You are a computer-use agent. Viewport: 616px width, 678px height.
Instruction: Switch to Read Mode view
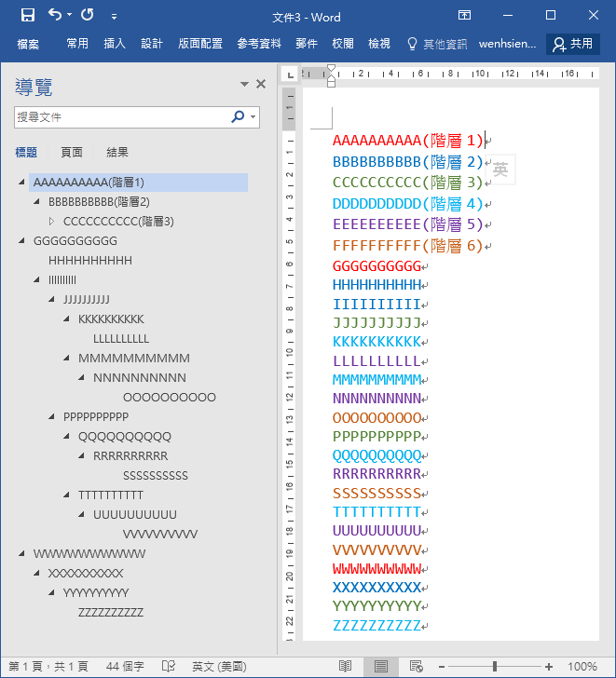click(x=345, y=666)
